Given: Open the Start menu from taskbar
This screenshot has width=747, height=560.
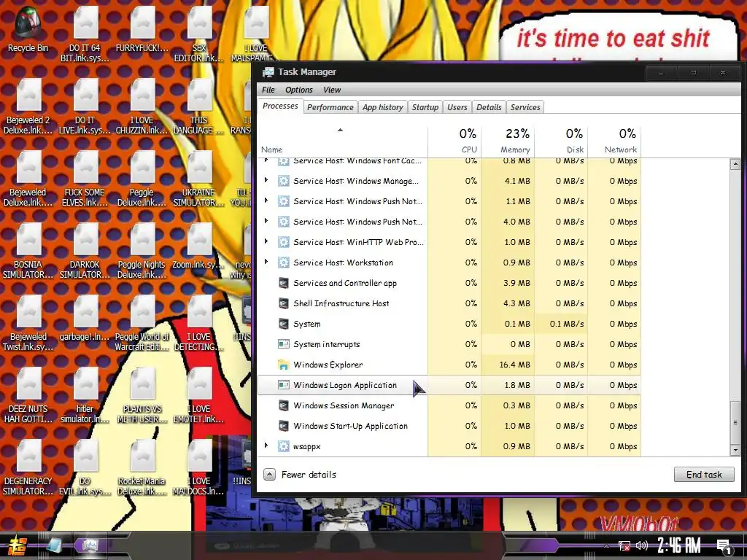Looking at the screenshot, I should point(18,547).
